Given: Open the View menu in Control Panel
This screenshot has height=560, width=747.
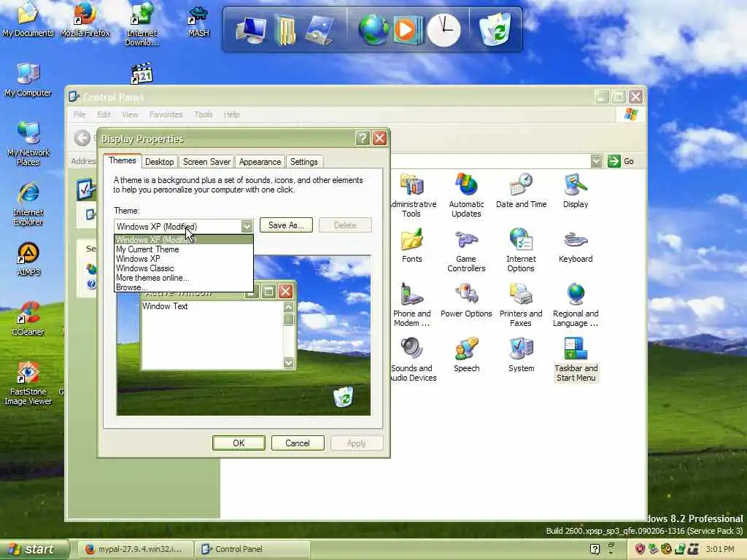Looking at the screenshot, I should pos(130,114).
